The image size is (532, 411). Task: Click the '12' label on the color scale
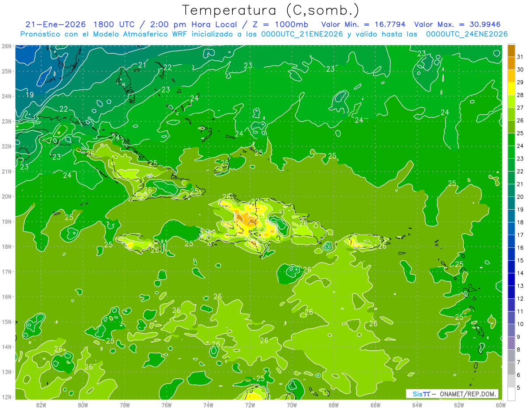pyautogui.click(x=520, y=298)
